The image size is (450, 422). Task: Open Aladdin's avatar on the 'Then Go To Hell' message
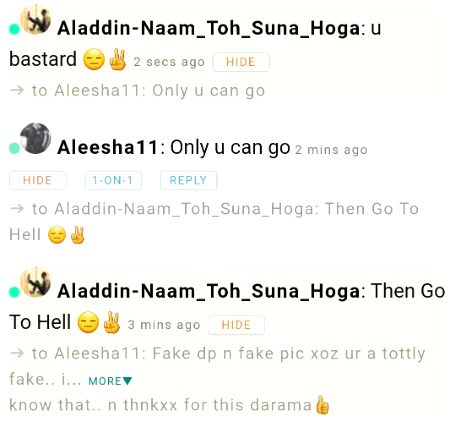(x=35, y=282)
